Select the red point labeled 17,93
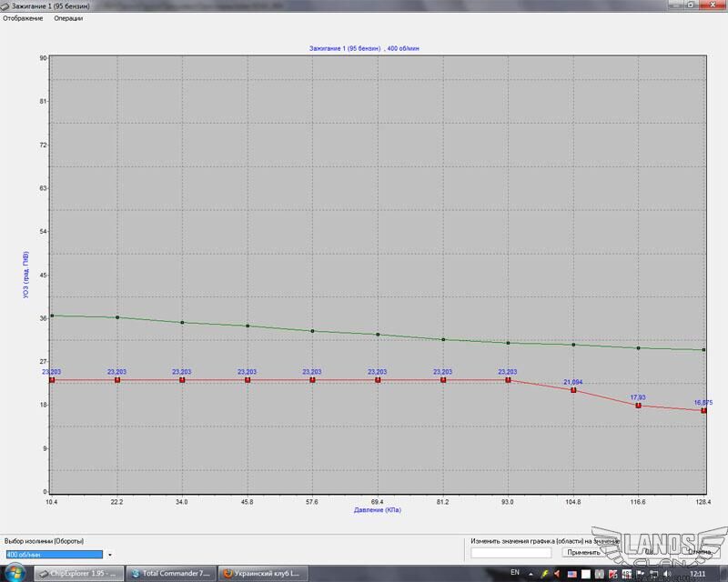Viewport: 728px width, 582px height. pyautogui.click(x=639, y=406)
